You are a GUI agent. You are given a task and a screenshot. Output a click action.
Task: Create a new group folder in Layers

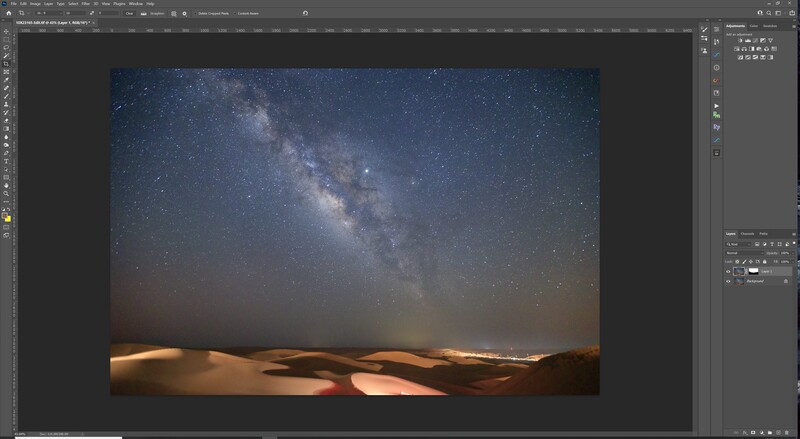point(770,433)
